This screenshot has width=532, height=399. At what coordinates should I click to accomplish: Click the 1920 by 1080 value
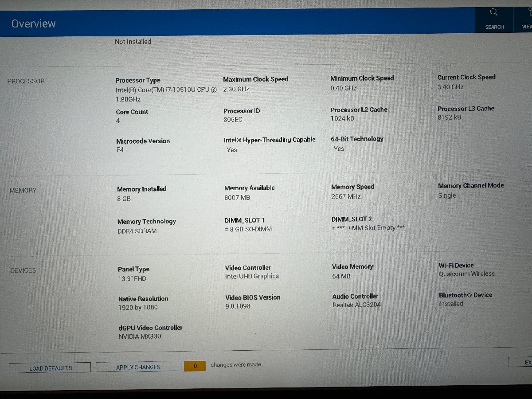pos(138,308)
